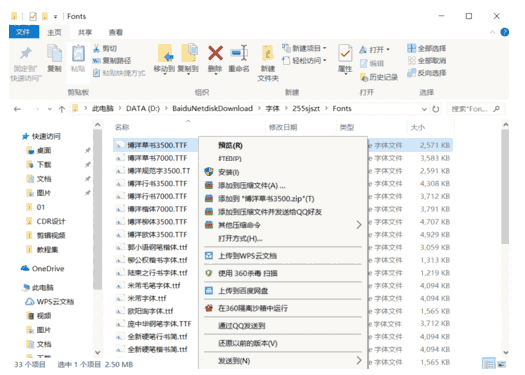Screen dimensions: 525x375
Task: Click DATA (D:) in the address path
Action: 143,108
